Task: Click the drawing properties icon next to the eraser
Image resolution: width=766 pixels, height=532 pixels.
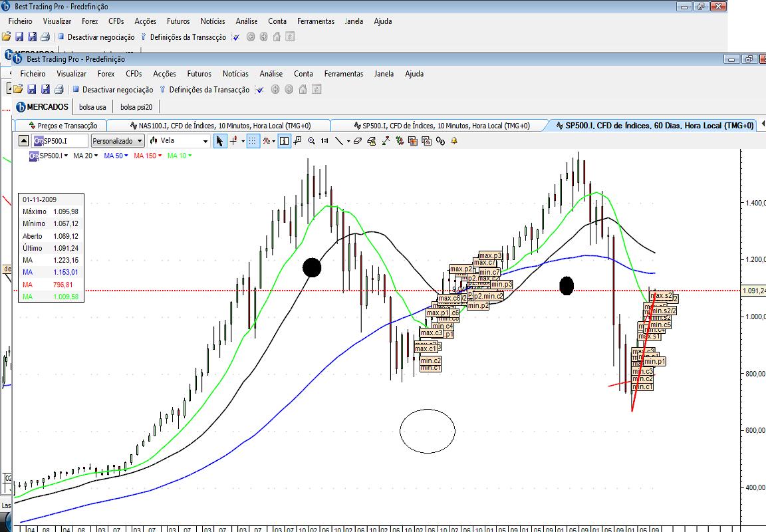Action: pos(372,141)
